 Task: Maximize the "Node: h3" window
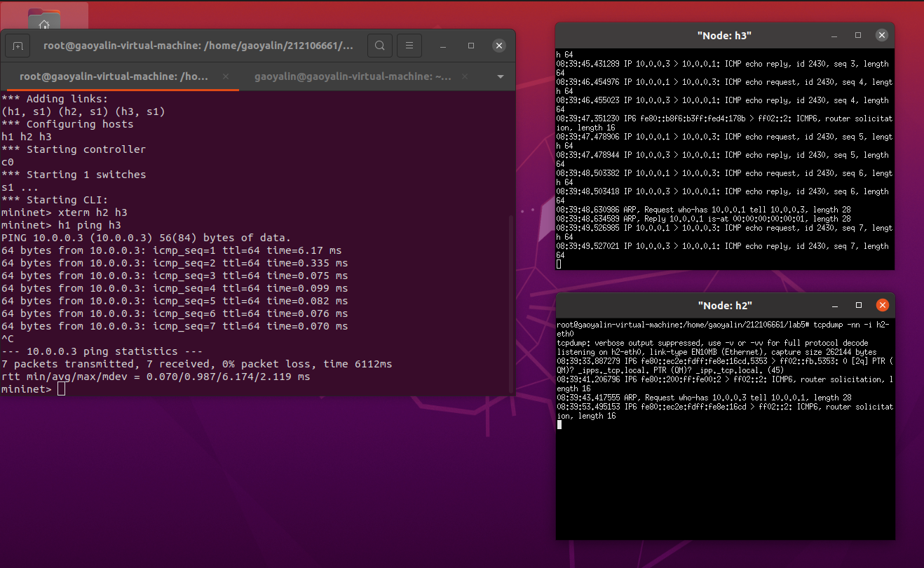click(858, 35)
